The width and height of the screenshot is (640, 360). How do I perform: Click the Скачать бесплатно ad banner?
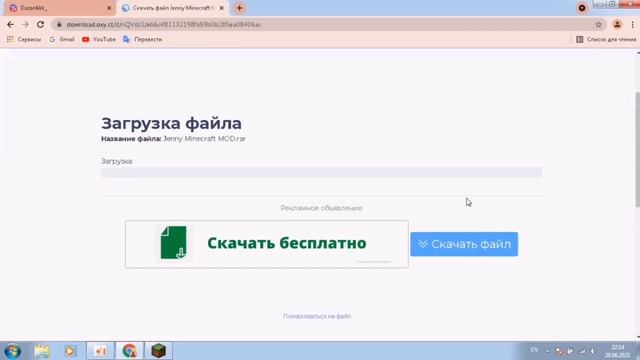pyautogui.click(x=267, y=244)
